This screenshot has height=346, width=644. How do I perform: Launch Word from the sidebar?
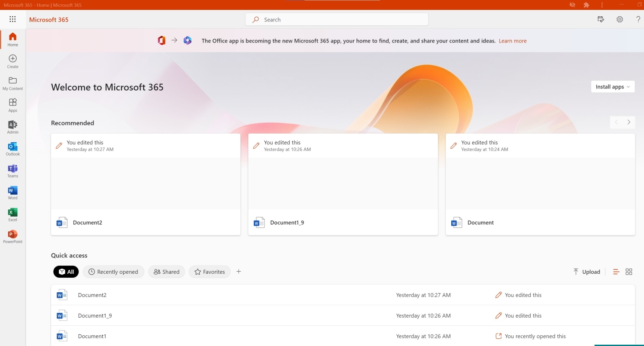tap(13, 193)
